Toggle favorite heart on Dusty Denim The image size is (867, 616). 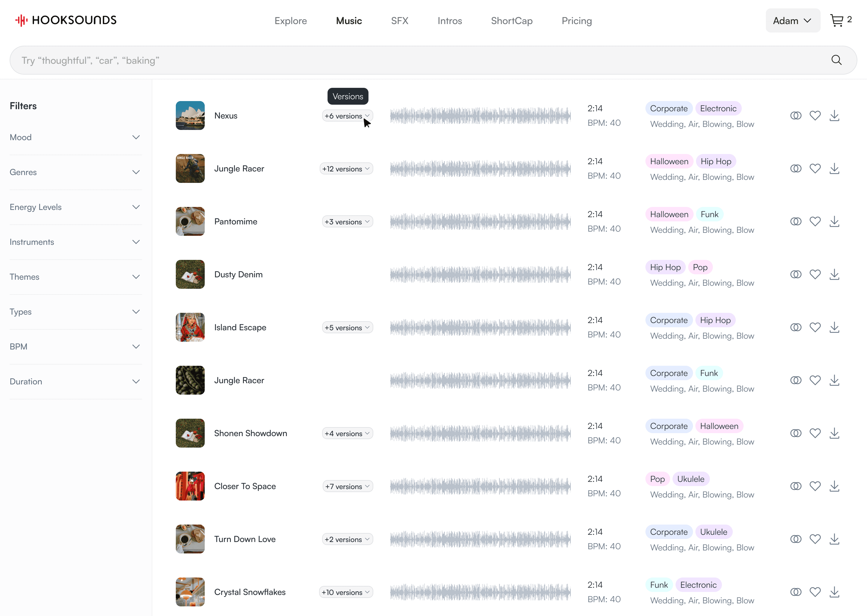coord(815,274)
